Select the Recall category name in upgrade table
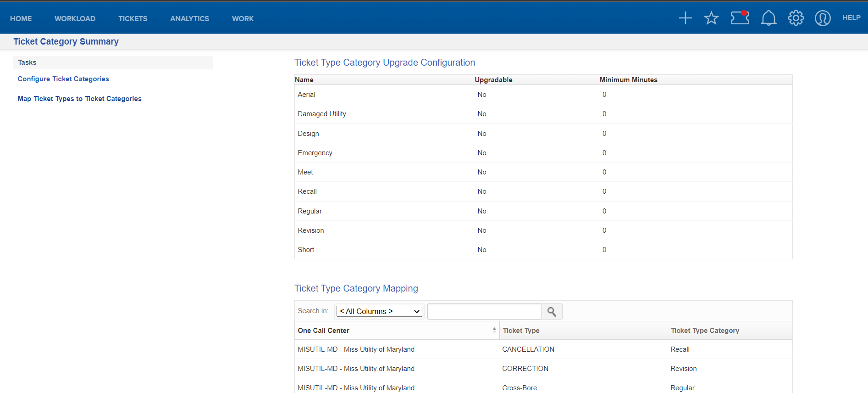The width and height of the screenshot is (868, 393). pos(307,191)
